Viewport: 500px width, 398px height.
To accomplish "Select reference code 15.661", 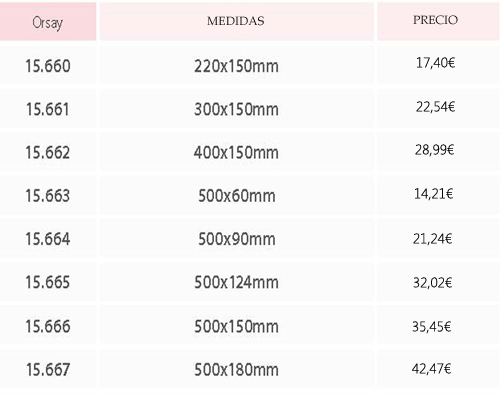I will [x=48, y=109].
